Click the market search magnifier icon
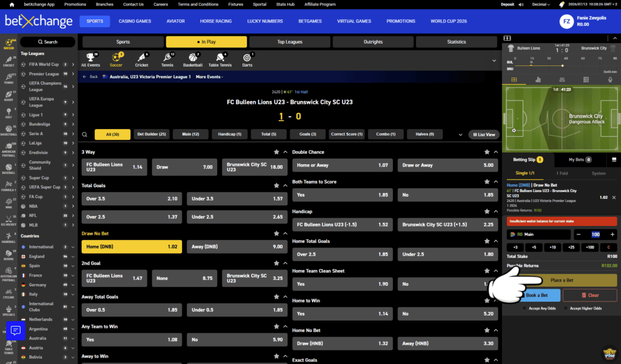 [x=84, y=134]
